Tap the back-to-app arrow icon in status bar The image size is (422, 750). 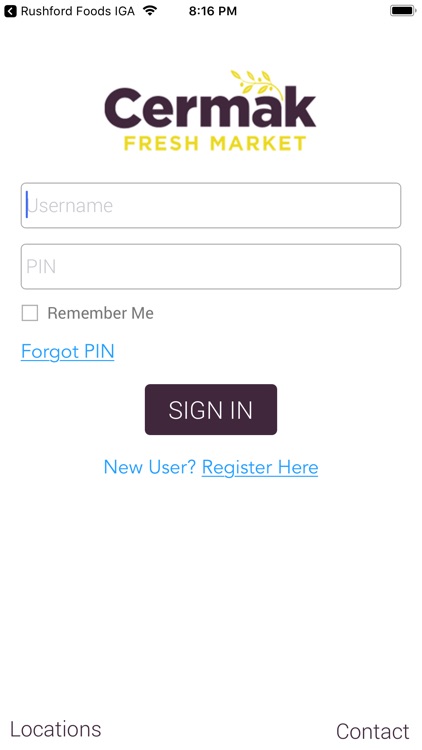11,11
